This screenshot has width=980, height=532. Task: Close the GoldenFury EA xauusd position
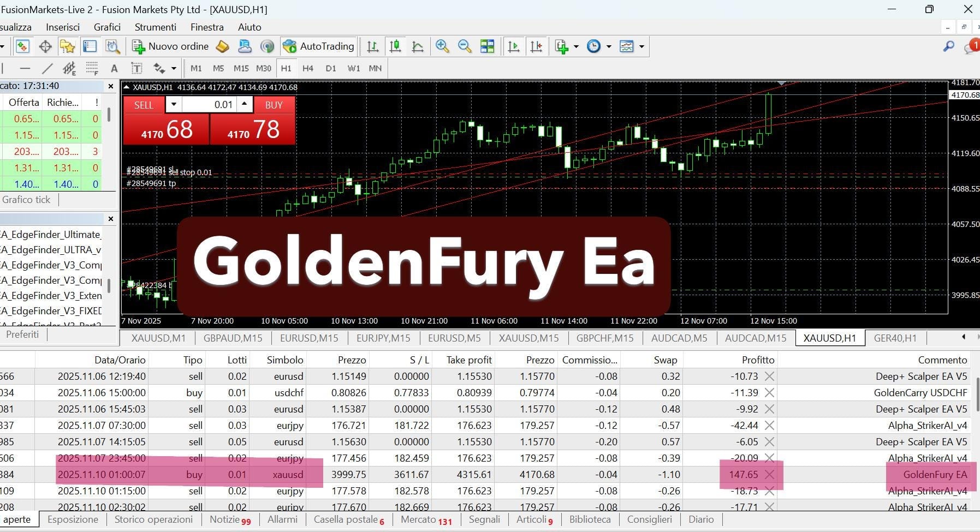(769, 474)
